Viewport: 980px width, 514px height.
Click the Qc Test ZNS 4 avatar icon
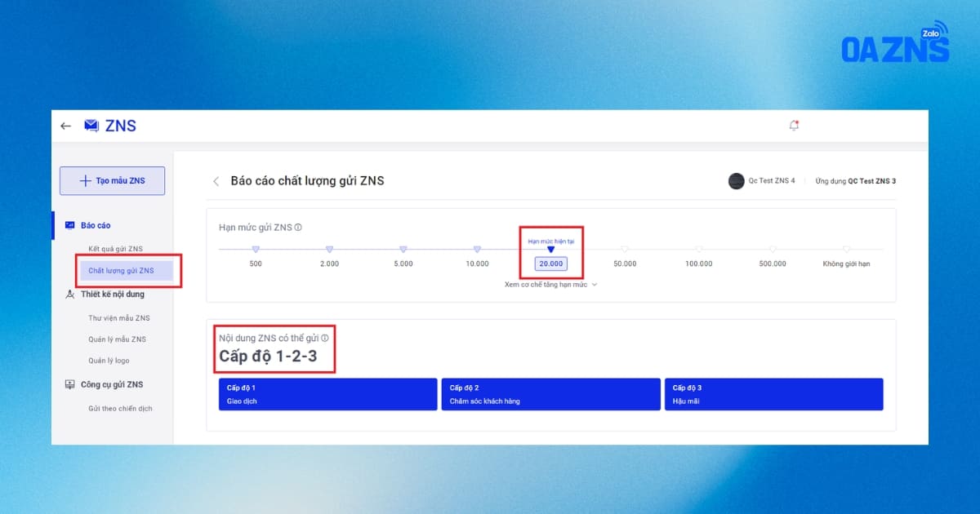click(736, 180)
